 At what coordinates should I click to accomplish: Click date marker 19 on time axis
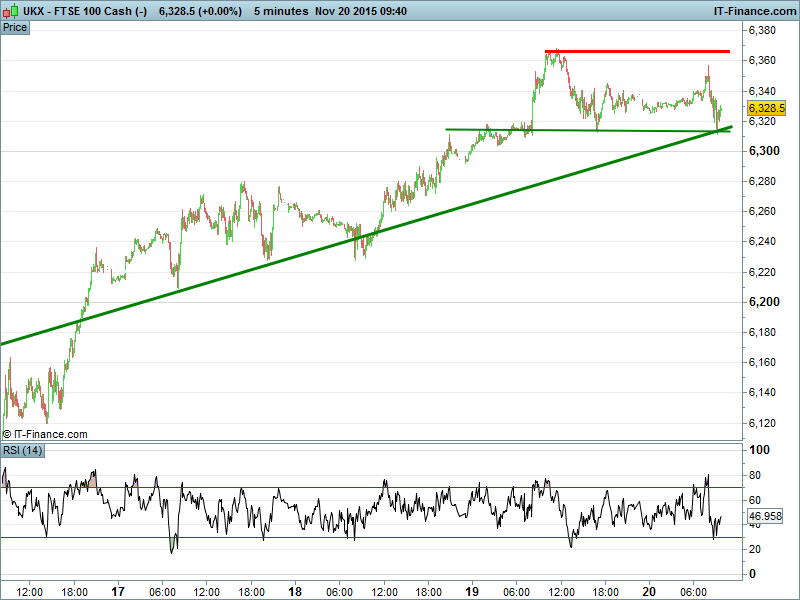coord(472,592)
